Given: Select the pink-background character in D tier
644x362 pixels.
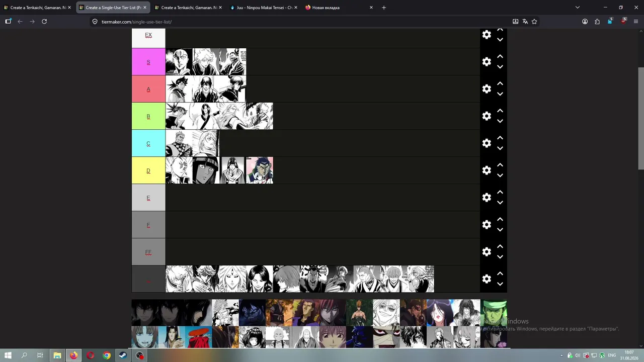Looking at the screenshot, I should pos(260,170).
